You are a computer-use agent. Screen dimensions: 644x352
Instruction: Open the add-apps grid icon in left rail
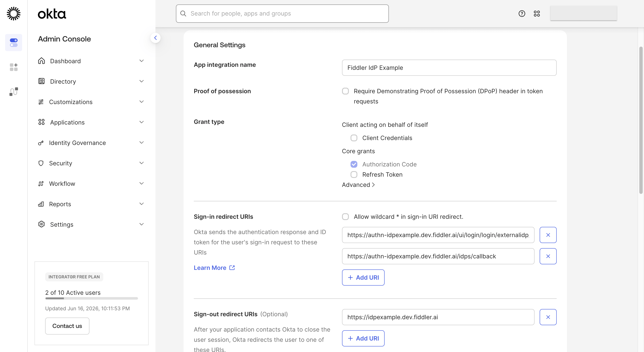click(13, 67)
